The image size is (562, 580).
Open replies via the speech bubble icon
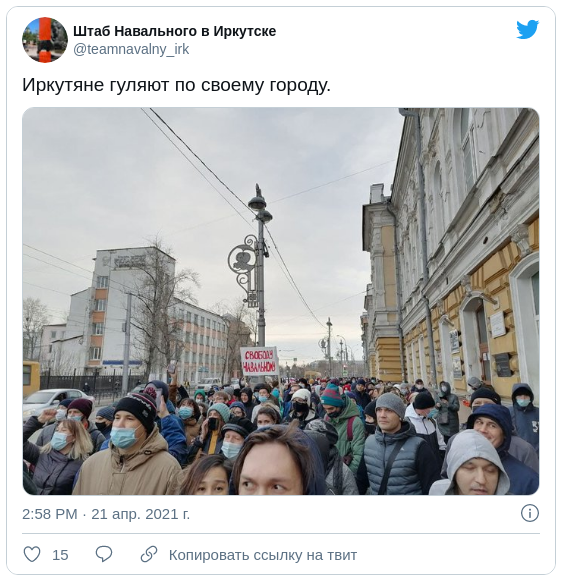click(x=104, y=554)
